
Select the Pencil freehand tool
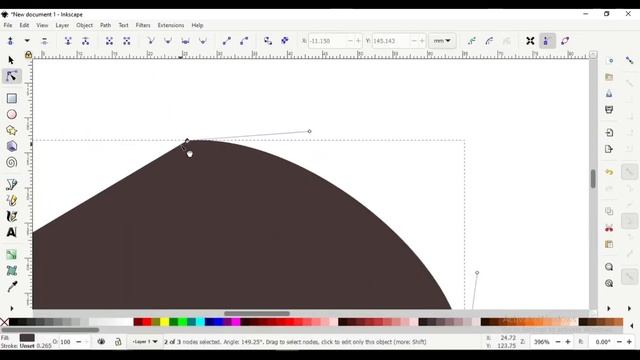click(x=11, y=200)
